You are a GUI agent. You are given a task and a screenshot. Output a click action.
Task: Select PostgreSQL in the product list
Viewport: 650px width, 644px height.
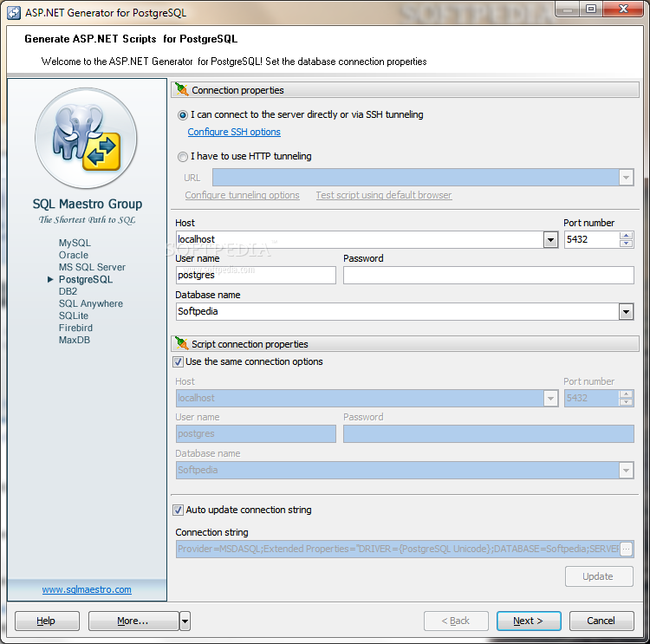86,279
